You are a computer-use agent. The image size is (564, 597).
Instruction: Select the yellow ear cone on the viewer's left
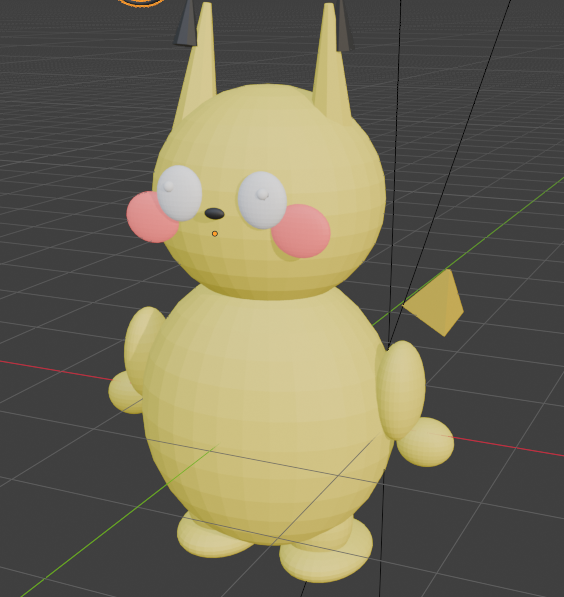[198, 69]
